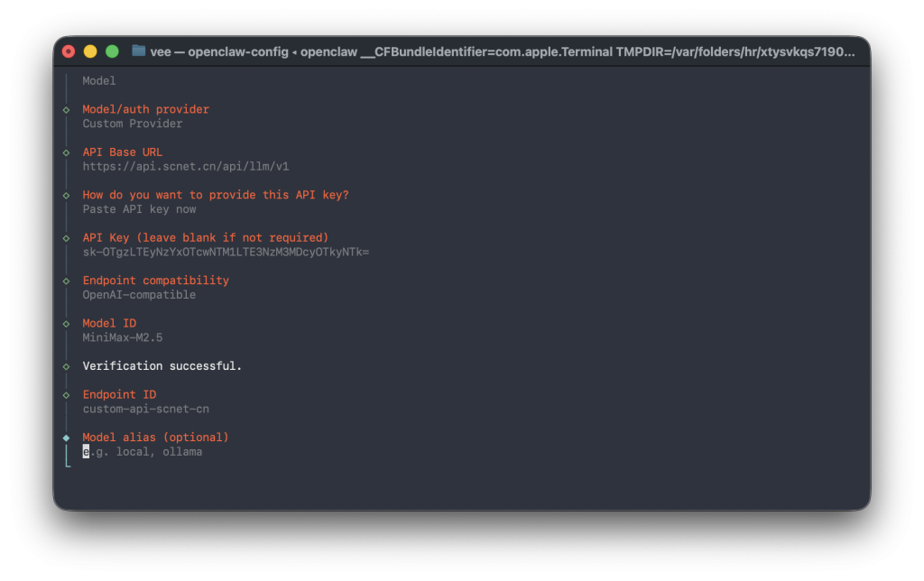Click the https://api.scnet.cn/api/llm/v1 URL
The width and height of the screenshot is (924, 581).
(185, 167)
